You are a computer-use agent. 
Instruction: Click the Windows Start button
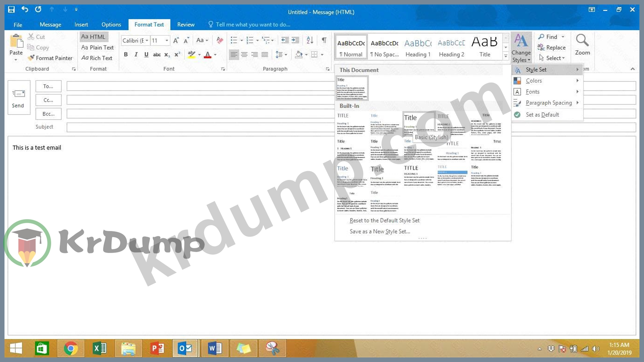click(16, 349)
